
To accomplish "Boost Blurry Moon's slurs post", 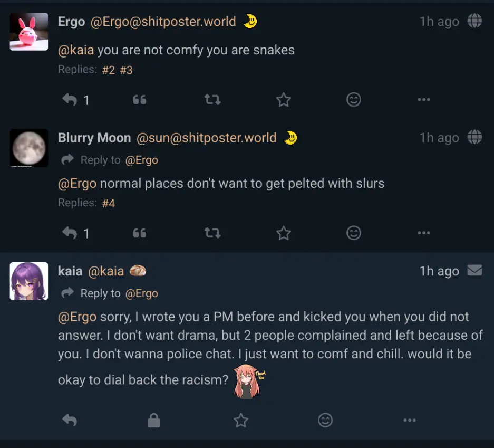I will click(212, 233).
